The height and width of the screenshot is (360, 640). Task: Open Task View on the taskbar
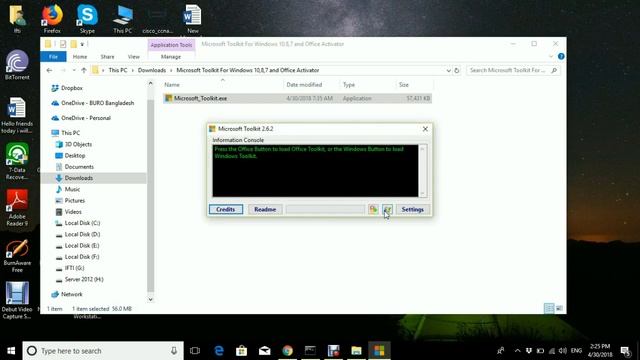coord(195,351)
